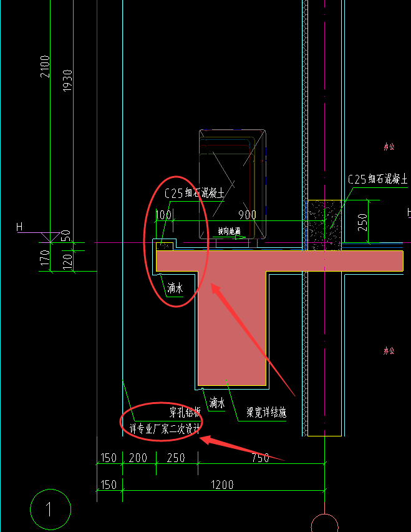Select the 找向地漏 slope annotation
Viewport: 411px width, 532px height.
point(229,232)
